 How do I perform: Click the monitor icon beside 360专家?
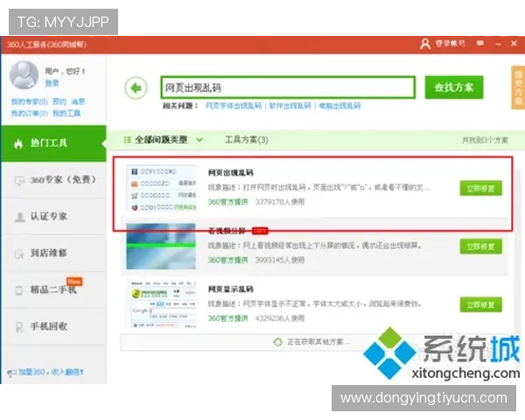(19, 180)
